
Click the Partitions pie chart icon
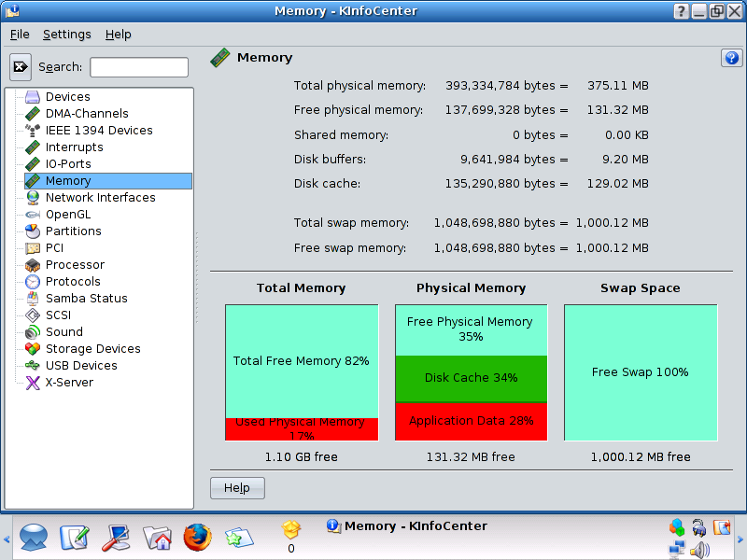[x=33, y=231]
